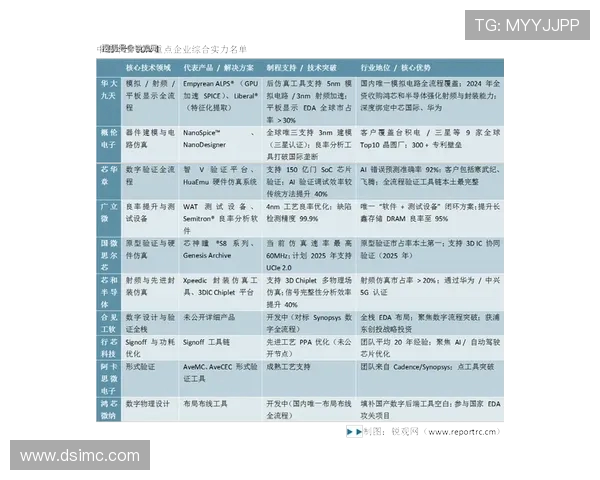Select the 开发中（对标 Synopsys 数字全流程）cell
The image size is (600, 480).
pyautogui.click(x=309, y=323)
